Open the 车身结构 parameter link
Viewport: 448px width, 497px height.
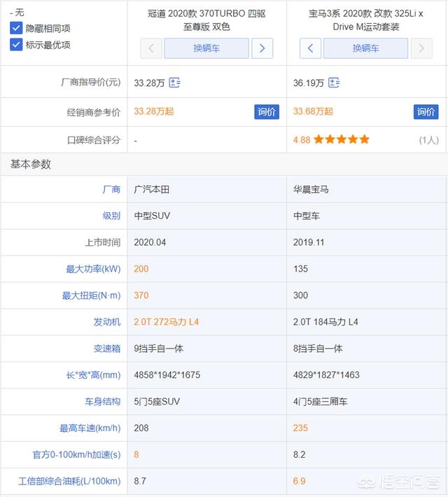(102, 402)
